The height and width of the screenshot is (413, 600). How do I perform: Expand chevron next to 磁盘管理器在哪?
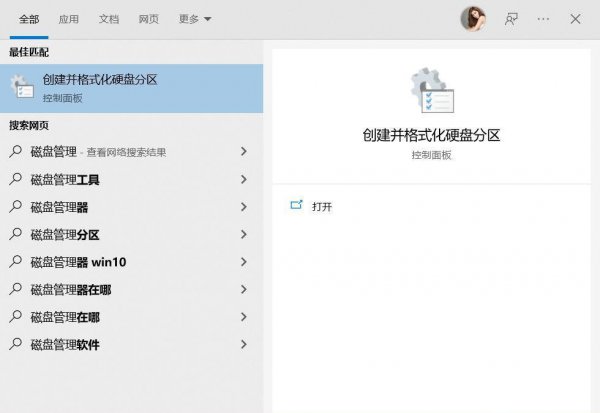pyautogui.click(x=244, y=289)
